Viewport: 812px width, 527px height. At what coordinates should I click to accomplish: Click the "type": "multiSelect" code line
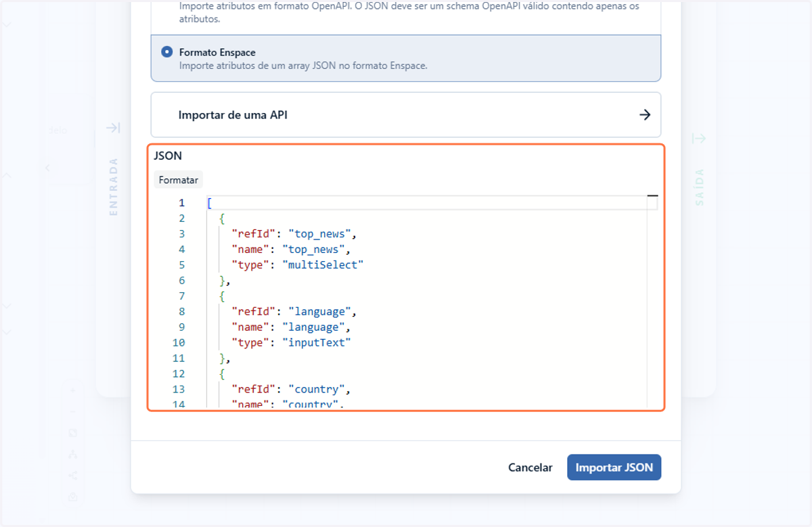298,265
